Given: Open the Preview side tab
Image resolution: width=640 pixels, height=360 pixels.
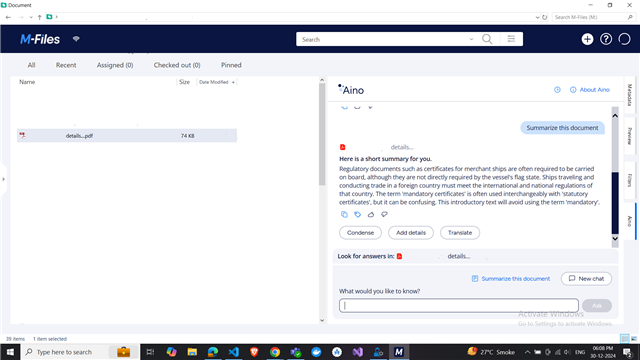Looking at the screenshot, I should click(x=629, y=136).
